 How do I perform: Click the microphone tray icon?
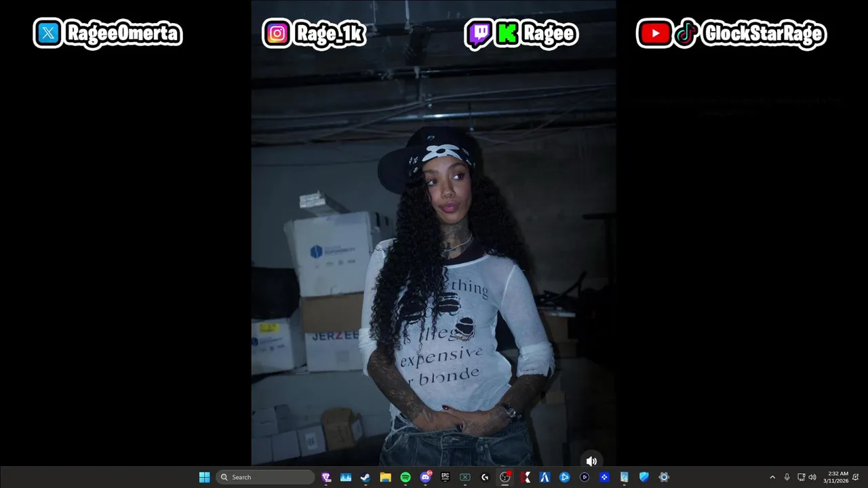point(787,477)
